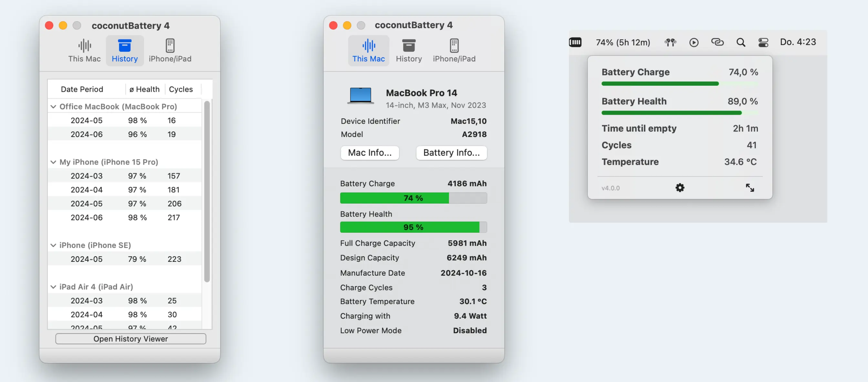Viewport: 868px width, 382px height.
Task: Click the Battery Info... button
Action: (x=451, y=153)
